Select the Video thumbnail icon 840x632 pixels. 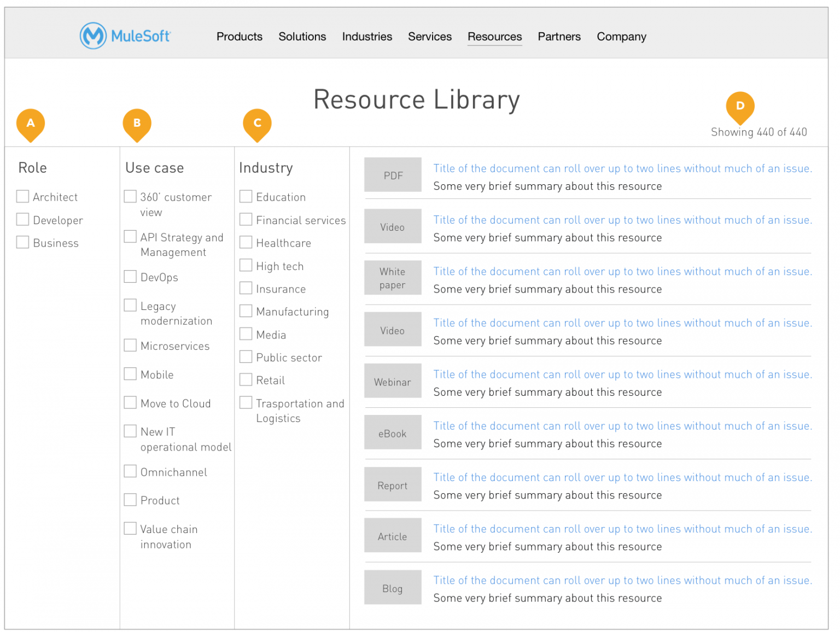pos(393,226)
